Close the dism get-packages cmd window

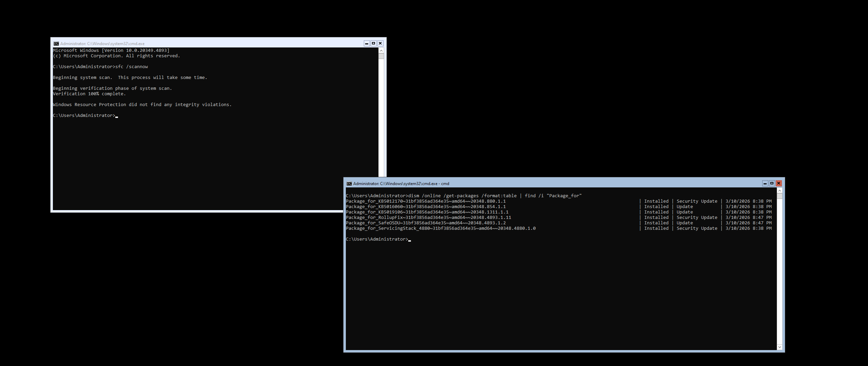point(779,183)
